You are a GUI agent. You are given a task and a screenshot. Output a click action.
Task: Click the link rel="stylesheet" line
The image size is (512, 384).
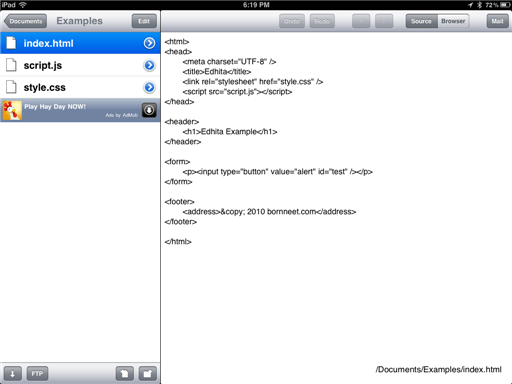(253, 82)
